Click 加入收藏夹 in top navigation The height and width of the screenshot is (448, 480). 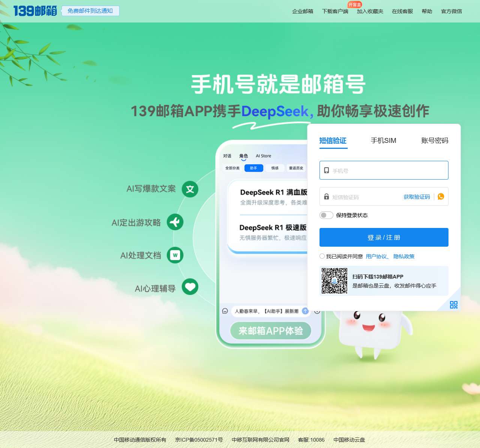[370, 11]
